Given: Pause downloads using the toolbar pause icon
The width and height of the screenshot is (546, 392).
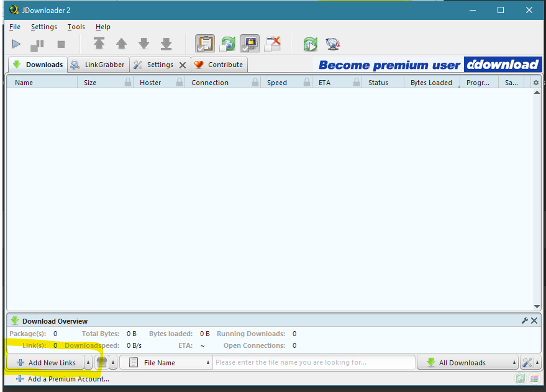Looking at the screenshot, I should pos(37,45).
